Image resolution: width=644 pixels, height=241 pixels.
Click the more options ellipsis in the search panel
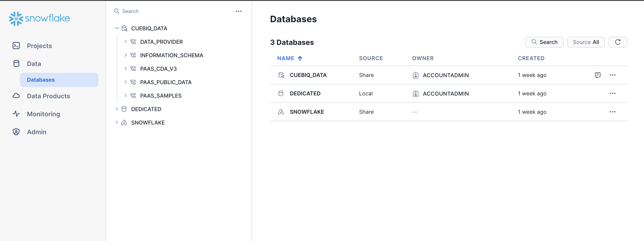(x=238, y=11)
